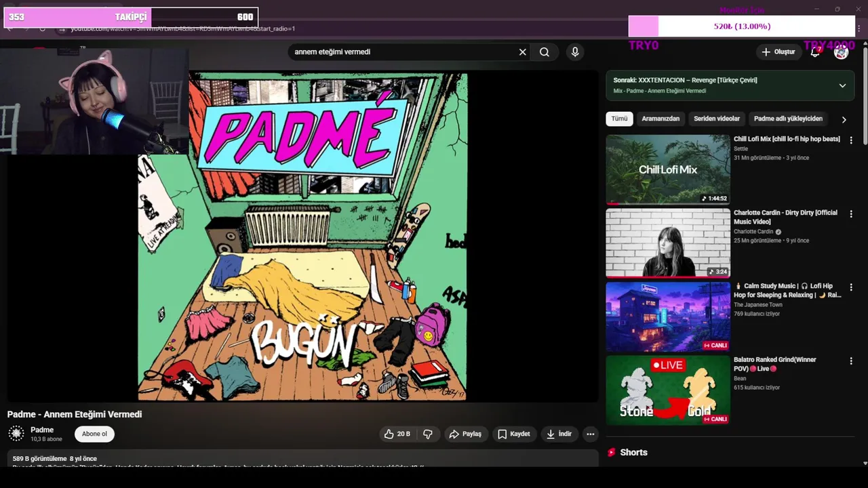Open the Charlotte Cardin Dirty Dirty thumbnail

tap(668, 243)
